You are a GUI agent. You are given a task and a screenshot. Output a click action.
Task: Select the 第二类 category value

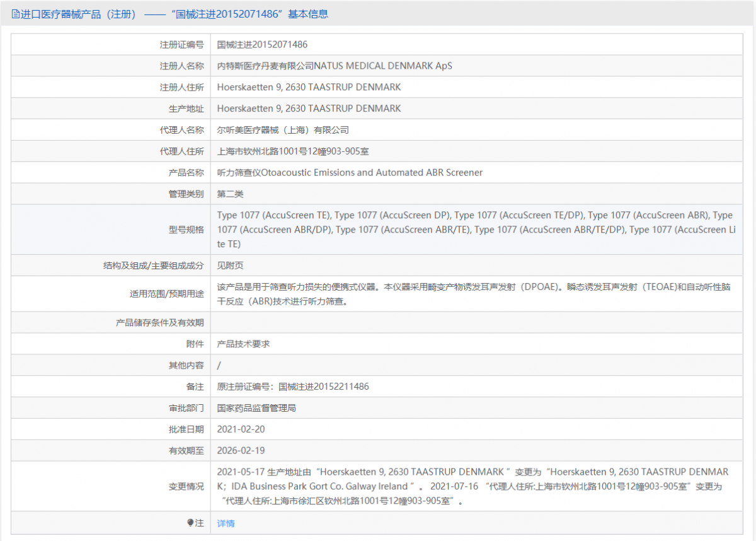click(x=230, y=194)
